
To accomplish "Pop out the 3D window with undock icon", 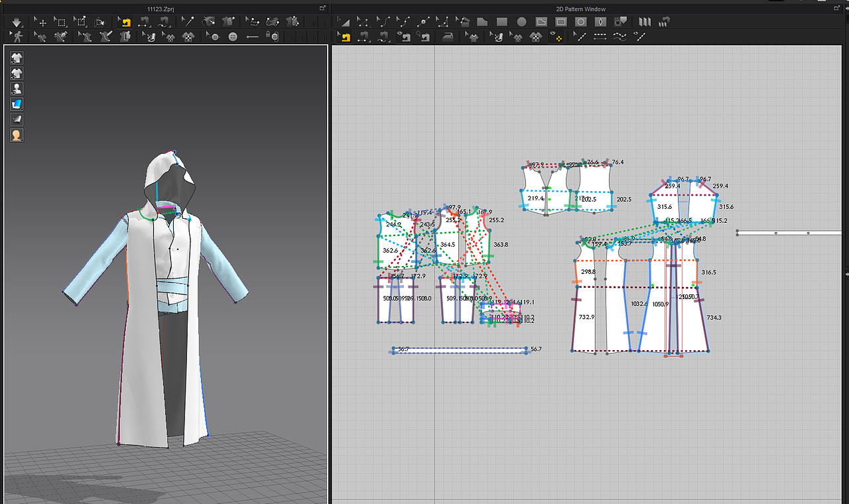I will pos(322,8).
